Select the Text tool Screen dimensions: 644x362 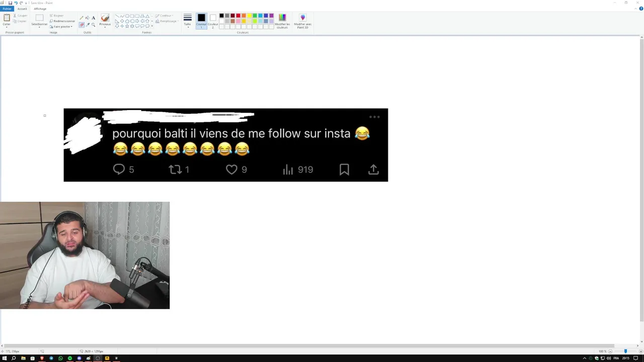click(x=93, y=18)
